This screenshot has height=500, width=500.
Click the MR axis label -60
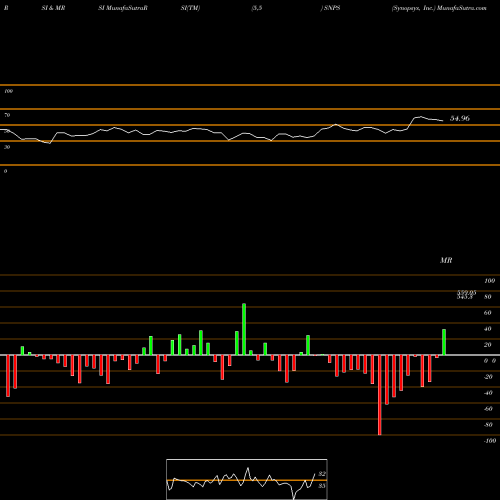tap(488, 409)
